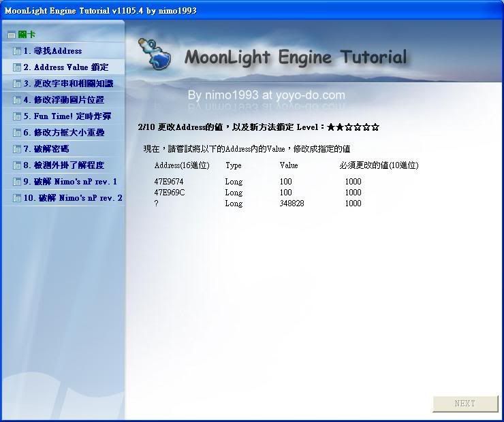Screen dimensions: 504x422
Task: Click the list icon beside 6. 修改方框大小重疊
Action: pyautogui.click(x=17, y=133)
